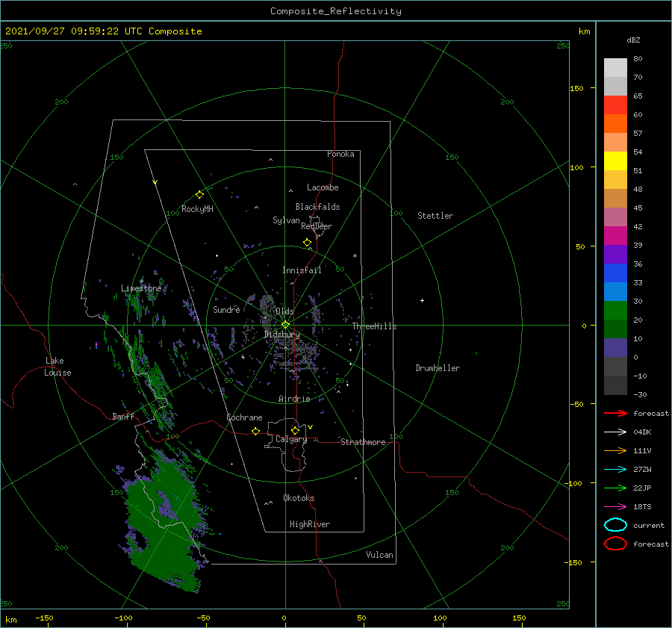Click the Sylvan label on the map

[x=286, y=220]
